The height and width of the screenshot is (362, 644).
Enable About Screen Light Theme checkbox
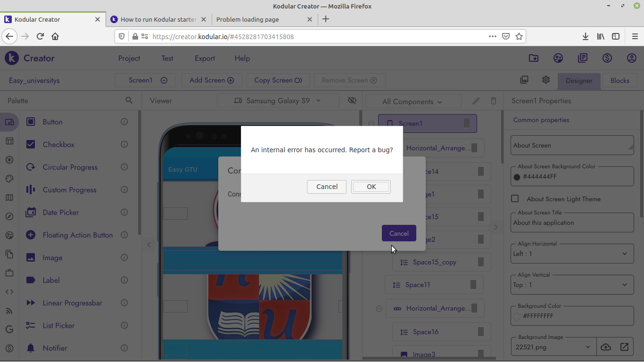515,198
